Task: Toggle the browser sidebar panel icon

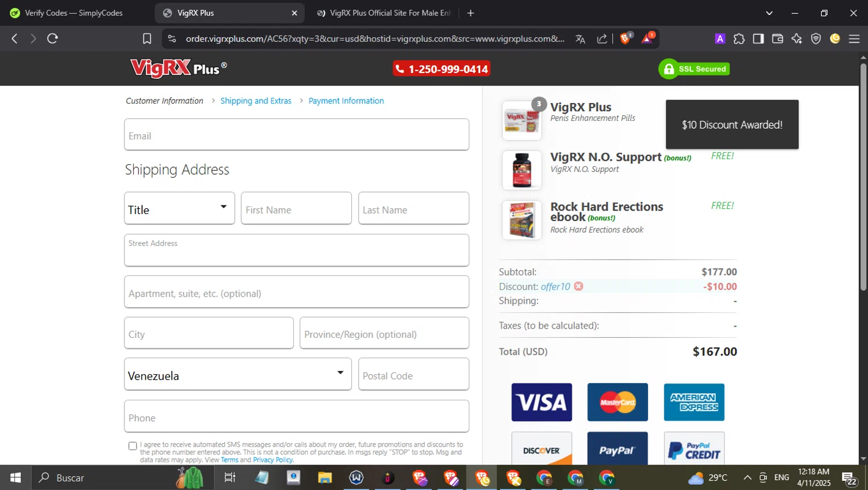Action: (758, 39)
